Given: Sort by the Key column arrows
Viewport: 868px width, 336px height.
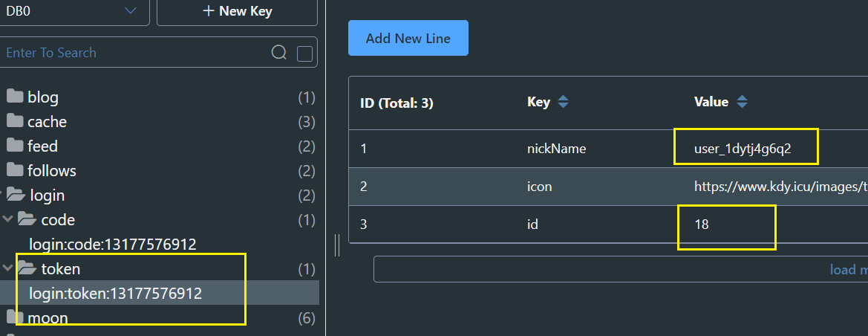Looking at the screenshot, I should click(x=563, y=103).
